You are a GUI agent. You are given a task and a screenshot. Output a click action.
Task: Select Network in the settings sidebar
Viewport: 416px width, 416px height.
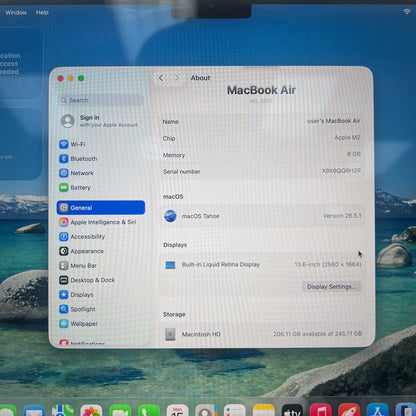(x=77, y=173)
